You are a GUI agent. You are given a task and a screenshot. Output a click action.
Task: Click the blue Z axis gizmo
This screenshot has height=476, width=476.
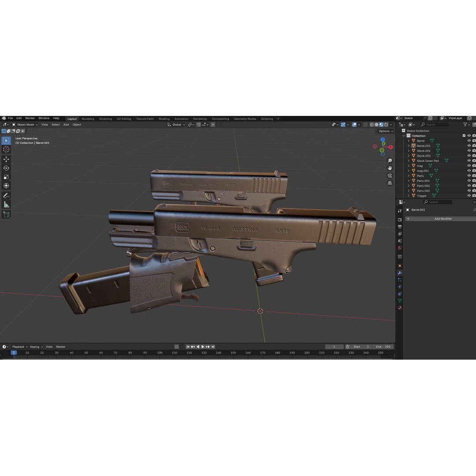tap(383, 140)
